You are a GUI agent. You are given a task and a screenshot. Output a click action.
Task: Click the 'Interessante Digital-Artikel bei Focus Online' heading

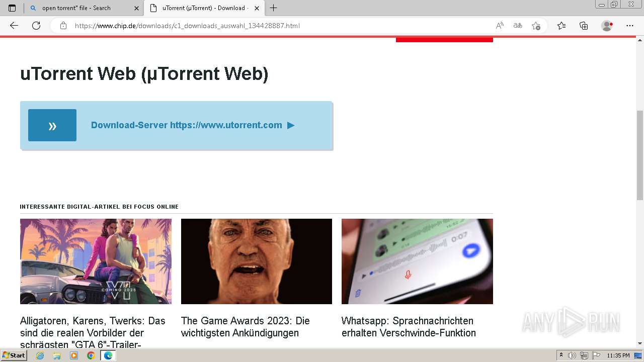[x=99, y=207]
